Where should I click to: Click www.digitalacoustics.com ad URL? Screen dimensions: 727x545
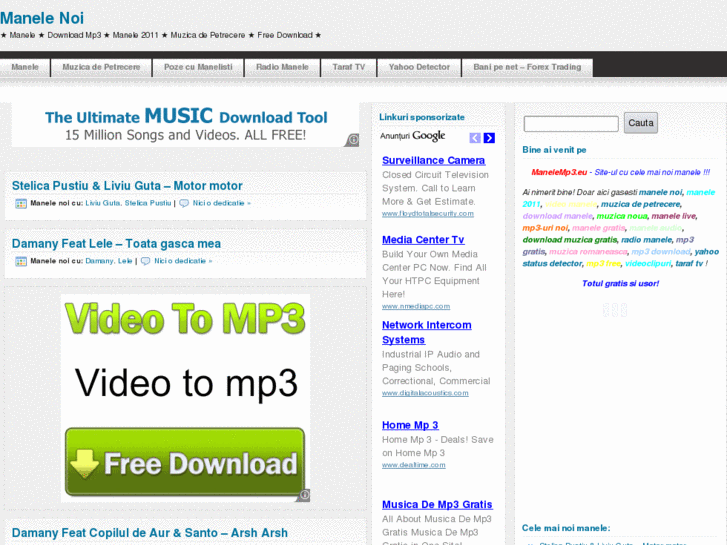(425, 393)
